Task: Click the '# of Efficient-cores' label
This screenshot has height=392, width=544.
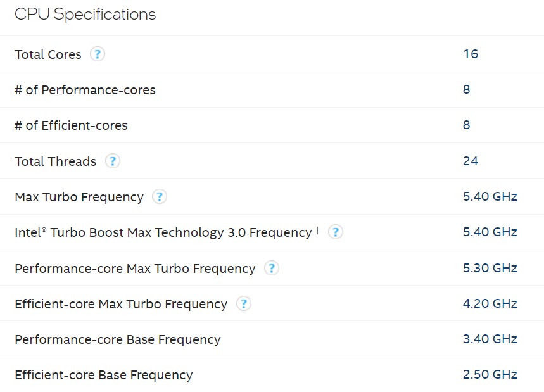Action: [71, 125]
